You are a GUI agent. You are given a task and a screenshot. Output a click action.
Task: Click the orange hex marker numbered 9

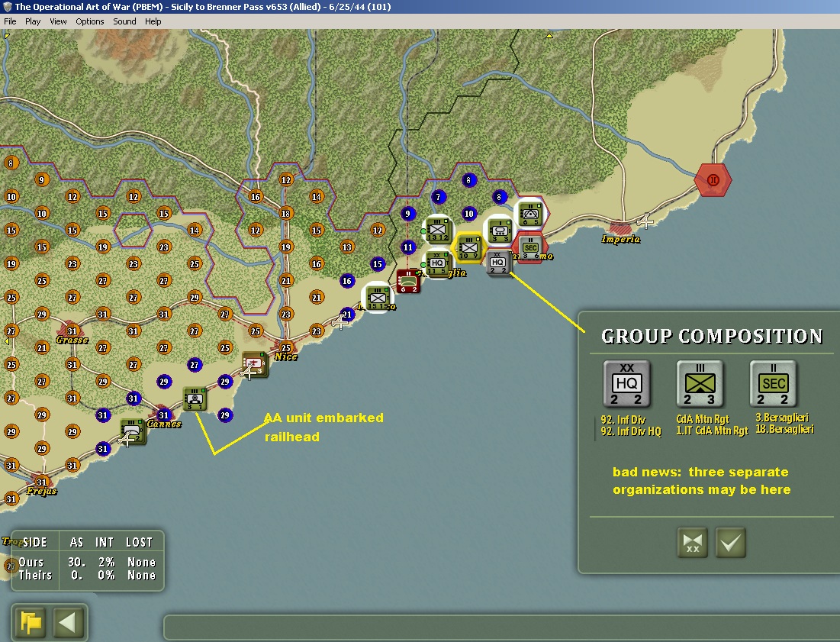(x=41, y=179)
